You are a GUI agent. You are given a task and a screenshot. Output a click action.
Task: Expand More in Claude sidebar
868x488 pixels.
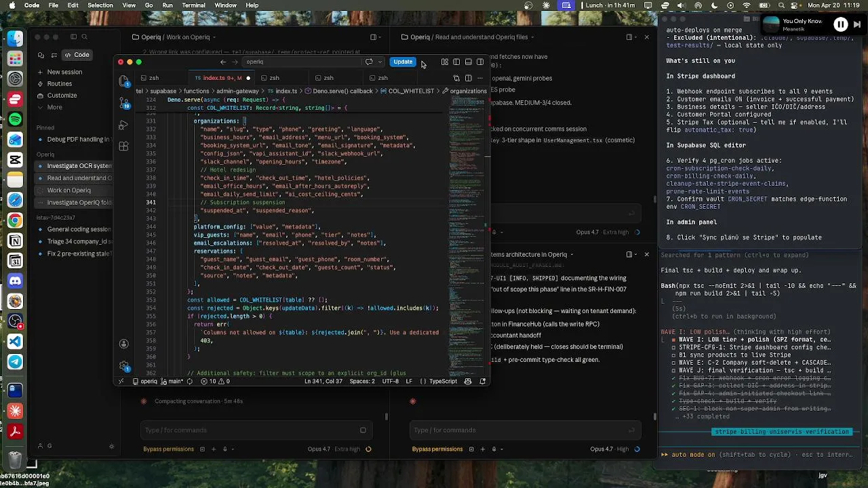click(54, 107)
